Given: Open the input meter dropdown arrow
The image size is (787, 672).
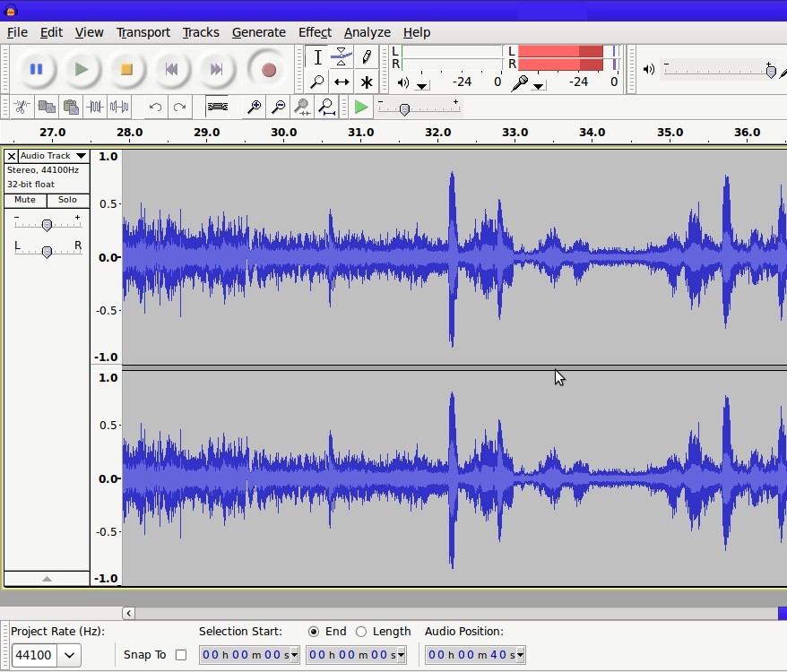Looking at the screenshot, I should 538,86.
